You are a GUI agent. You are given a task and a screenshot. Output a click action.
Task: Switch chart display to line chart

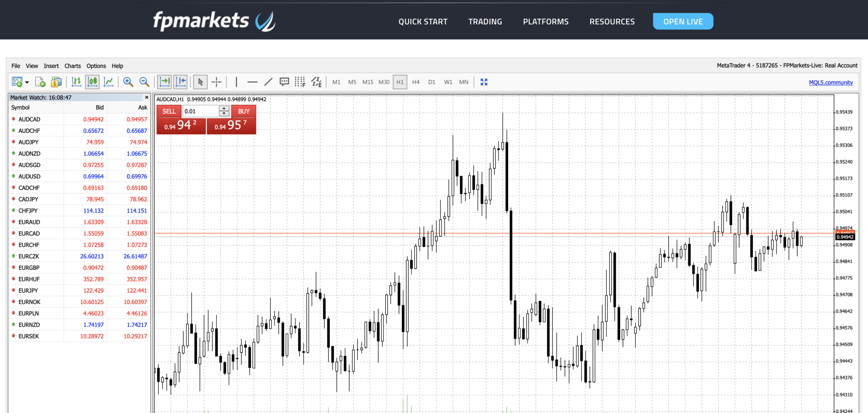tap(108, 82)
